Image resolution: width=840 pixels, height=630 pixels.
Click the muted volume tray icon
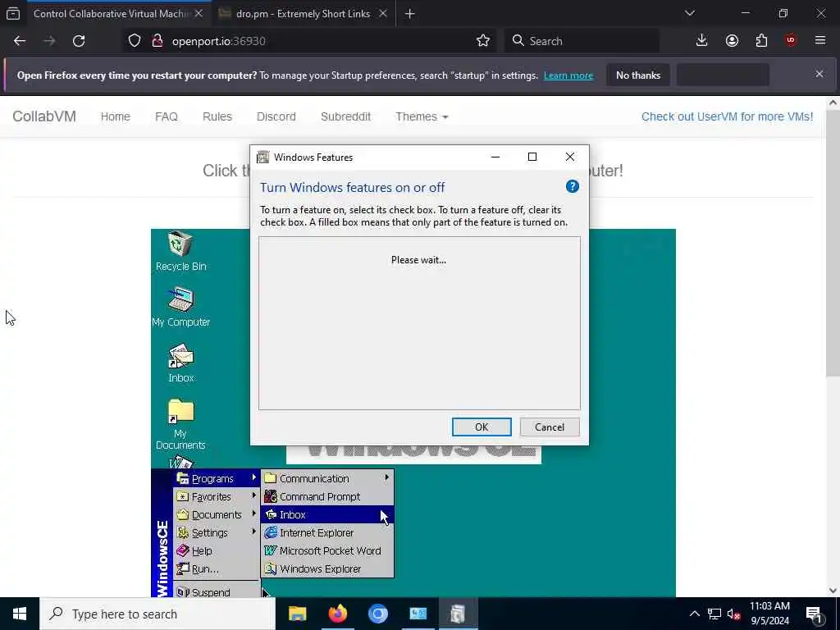(733, 614)
